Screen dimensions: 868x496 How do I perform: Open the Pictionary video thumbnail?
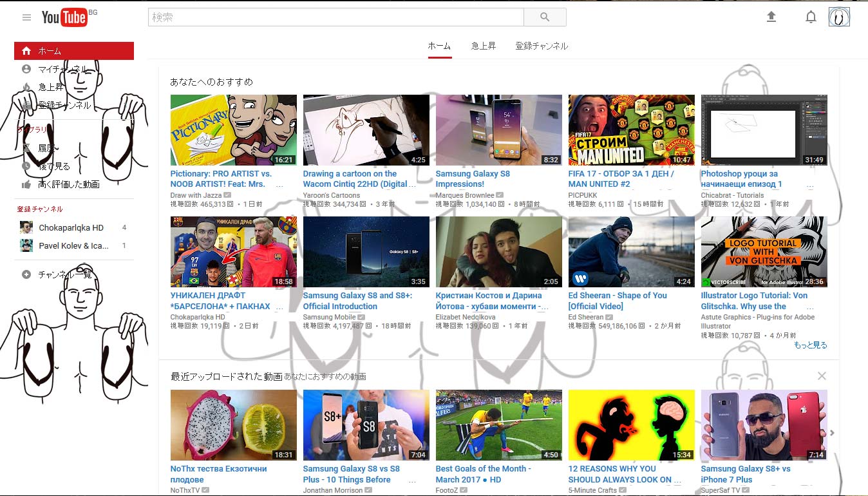(234, 130)
